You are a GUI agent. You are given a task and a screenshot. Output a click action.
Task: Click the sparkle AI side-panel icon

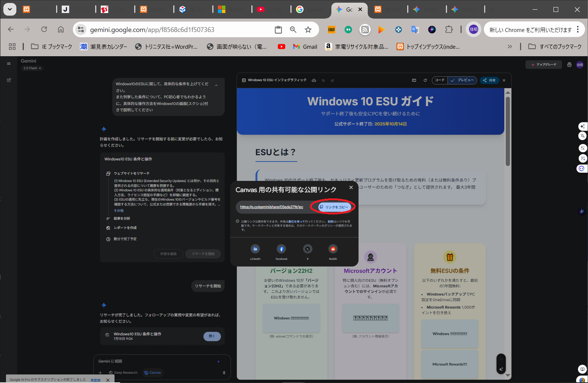click(x=582, y=127)
